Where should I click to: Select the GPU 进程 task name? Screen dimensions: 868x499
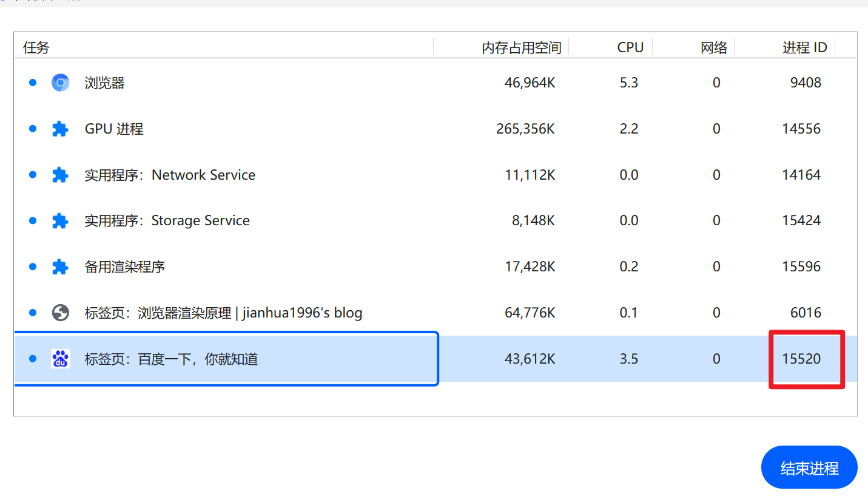click(114, 129)
